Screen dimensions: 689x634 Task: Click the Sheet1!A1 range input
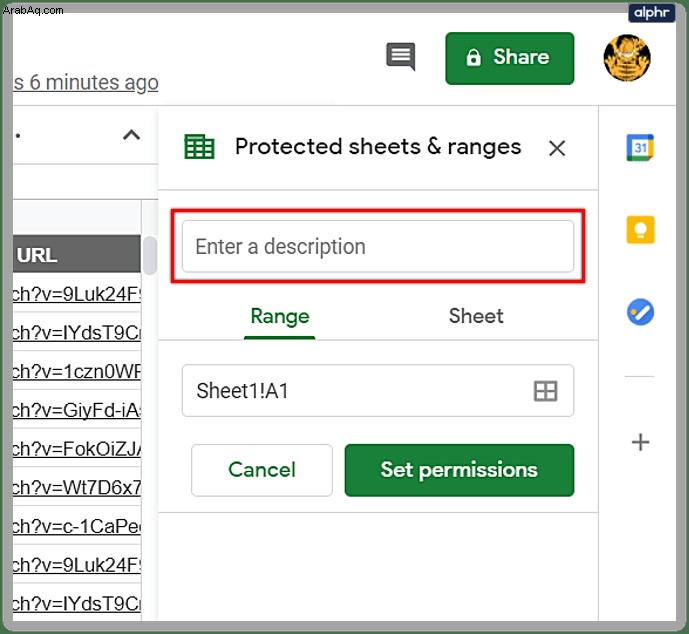[x=378, y=391]
